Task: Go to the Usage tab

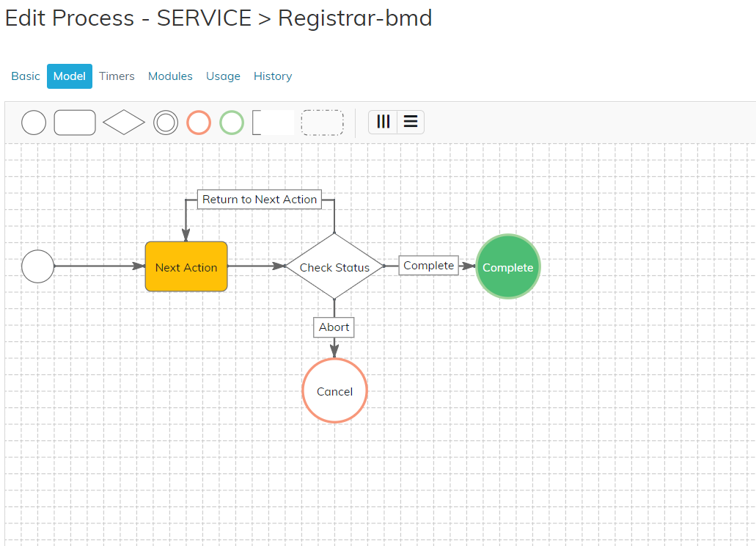Action: tap(223, 76)
